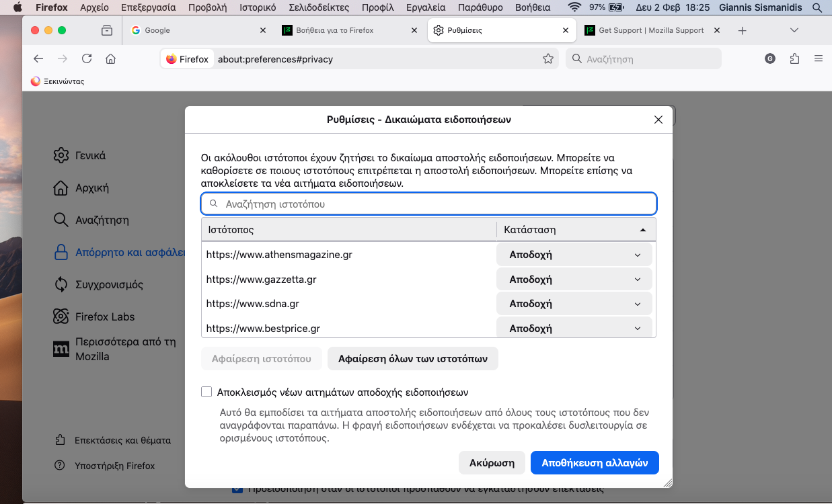Click Αφαίρεση όλων των ιστοτόπων button
The image size is (832, 504).
[412, 359]
